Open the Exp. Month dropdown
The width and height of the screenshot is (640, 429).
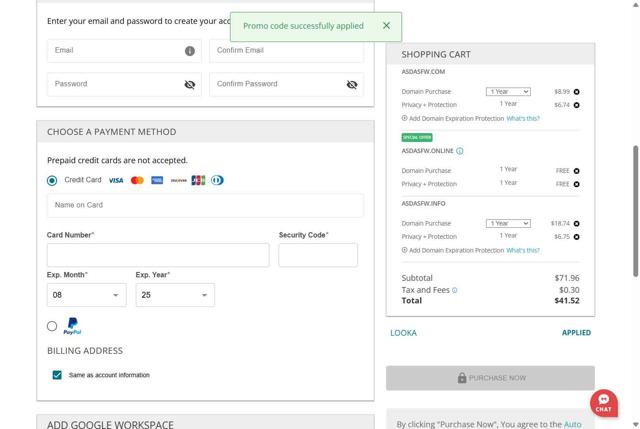pyautogui.click(x=87, y=295)
